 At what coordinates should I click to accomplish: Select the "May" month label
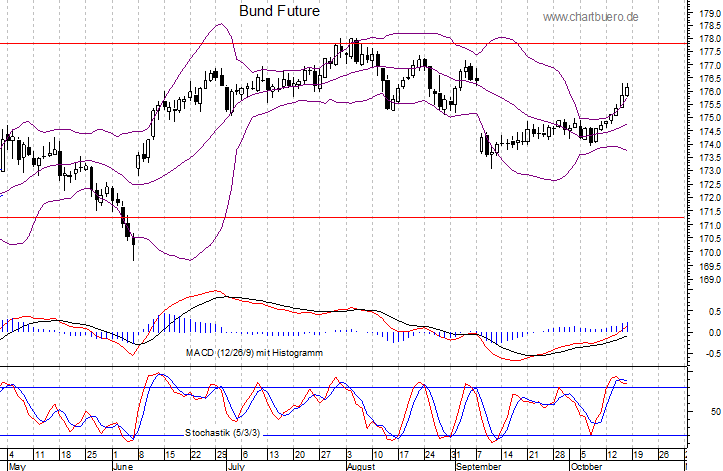click(x=17, y=466)
